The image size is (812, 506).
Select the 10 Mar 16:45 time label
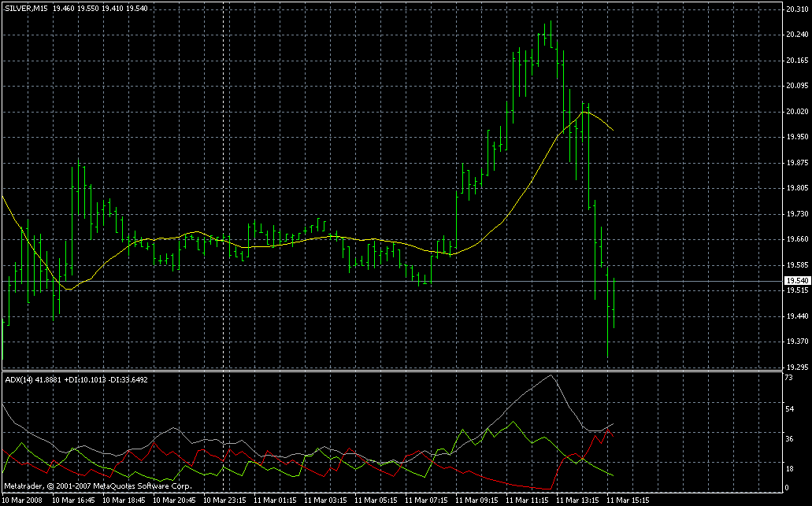click(x=74, y=500)
